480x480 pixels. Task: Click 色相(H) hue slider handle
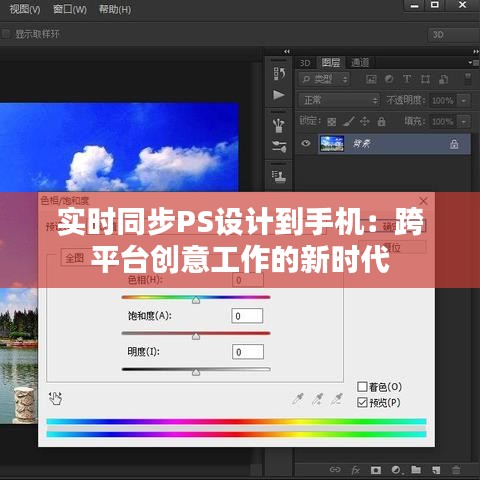[196, 300]
